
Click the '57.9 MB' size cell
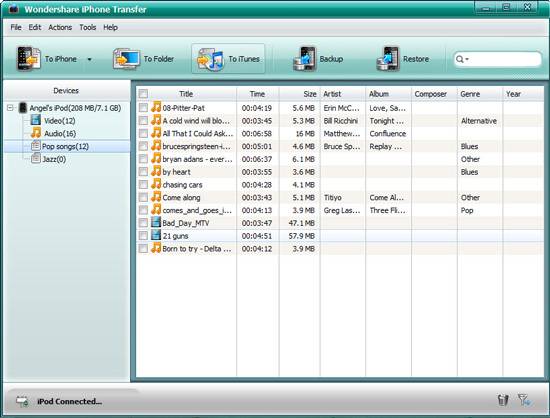coord(302,236)
